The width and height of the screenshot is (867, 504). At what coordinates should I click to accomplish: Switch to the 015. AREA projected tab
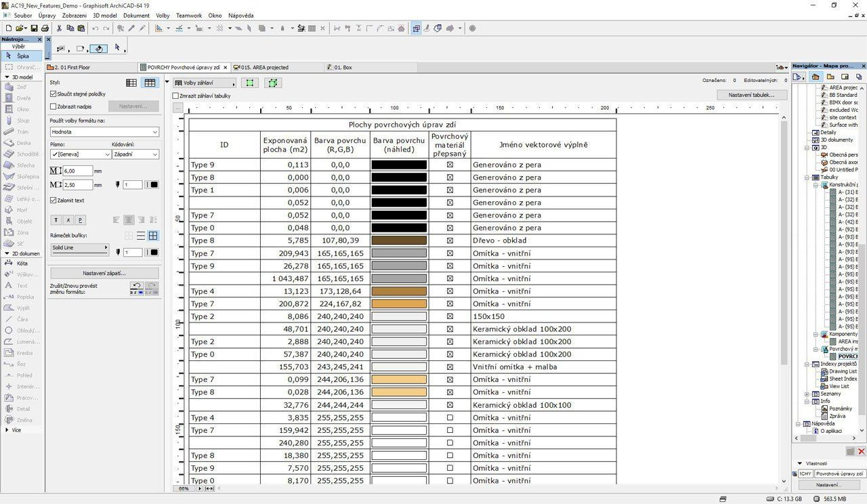pos(264,67)
